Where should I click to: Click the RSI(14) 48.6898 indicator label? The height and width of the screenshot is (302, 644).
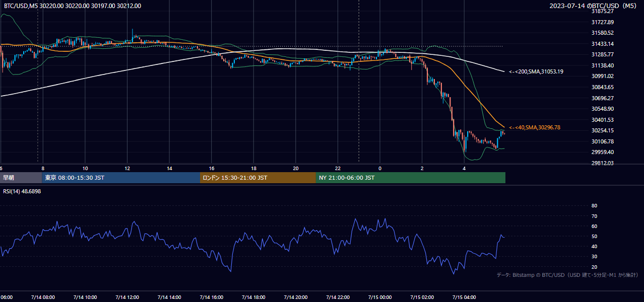point(22,191)
